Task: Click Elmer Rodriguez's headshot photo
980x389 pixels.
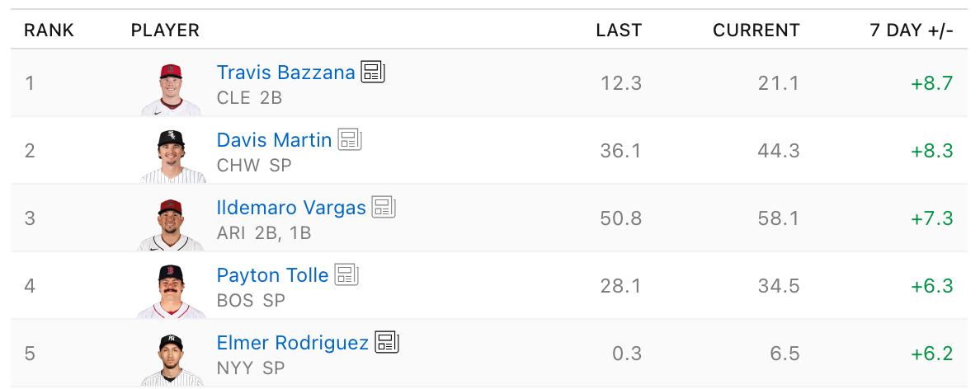Action: coord(171,359)
